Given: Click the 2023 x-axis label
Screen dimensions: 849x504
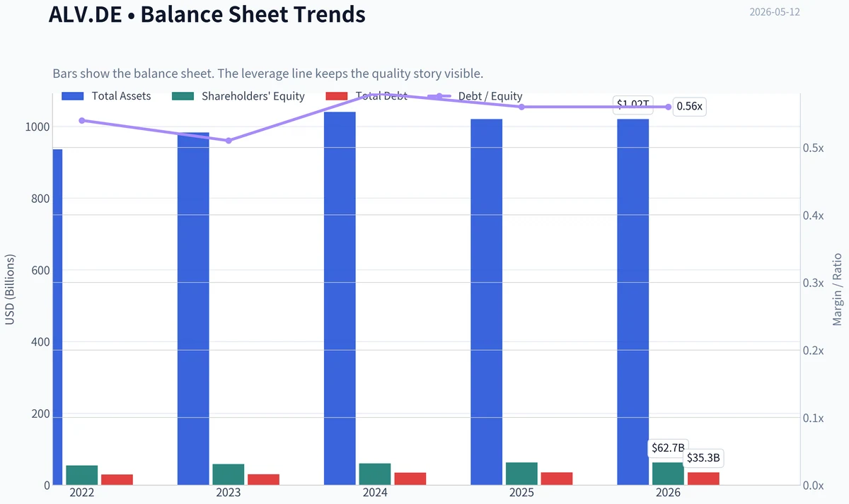Looking at the screenshot, I should [x=229, y=493].
